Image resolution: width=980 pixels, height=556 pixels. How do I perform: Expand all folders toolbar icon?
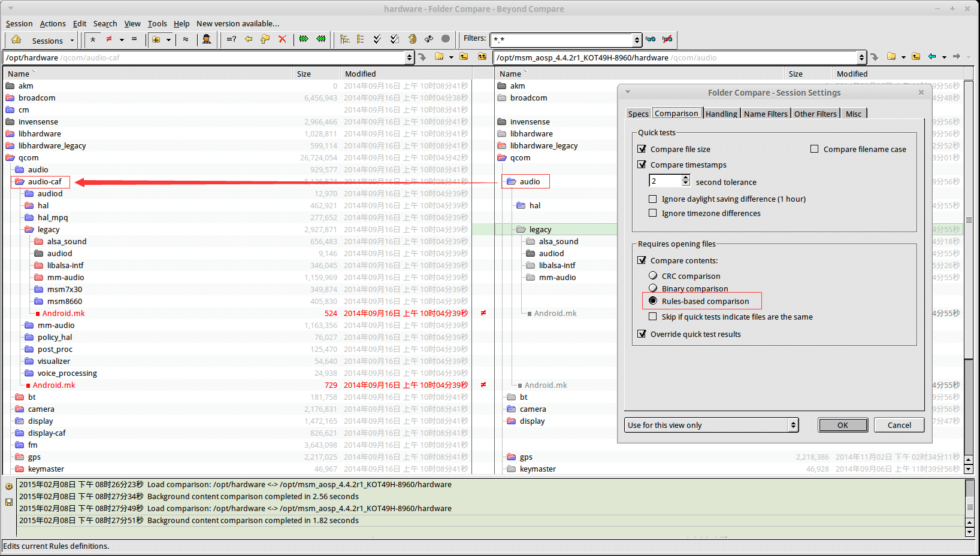pyautogui.click(x=344, y=40)
